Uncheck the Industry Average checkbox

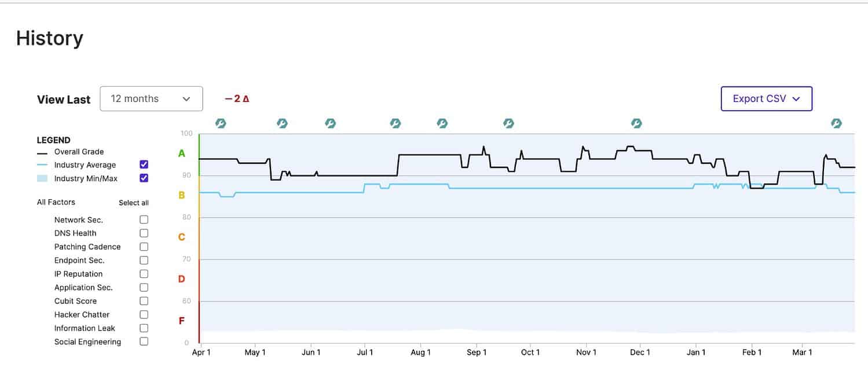tap(144, 165)
